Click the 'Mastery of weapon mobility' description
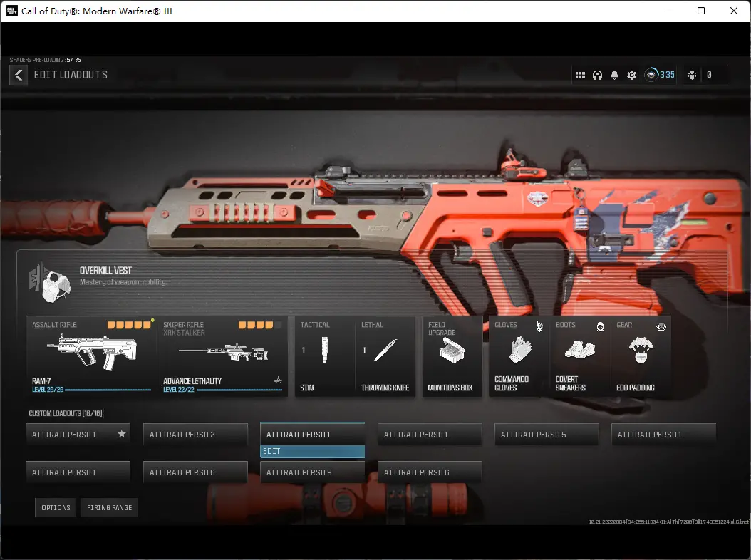The width and height of the screenshot is (751, 560). click(123, 282)
